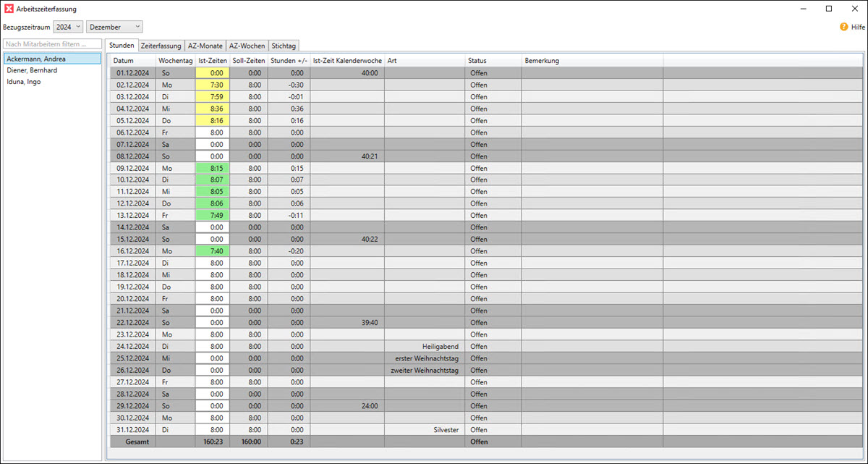
Task: Select the date cell 01.12.2024
Action: [133, 73]
